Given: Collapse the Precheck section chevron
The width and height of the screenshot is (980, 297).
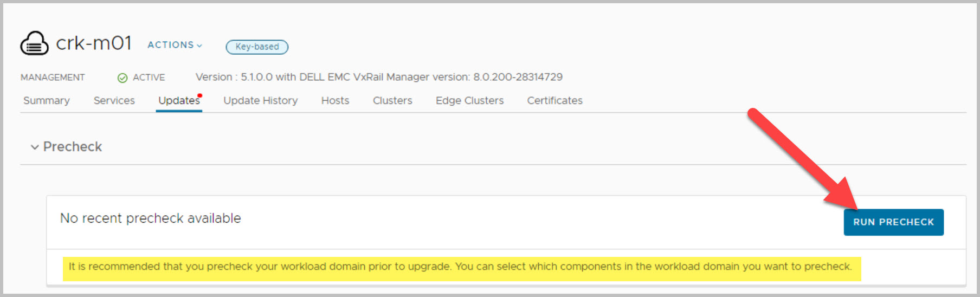Looking at the screenshot, I should (x=35, y=147).
